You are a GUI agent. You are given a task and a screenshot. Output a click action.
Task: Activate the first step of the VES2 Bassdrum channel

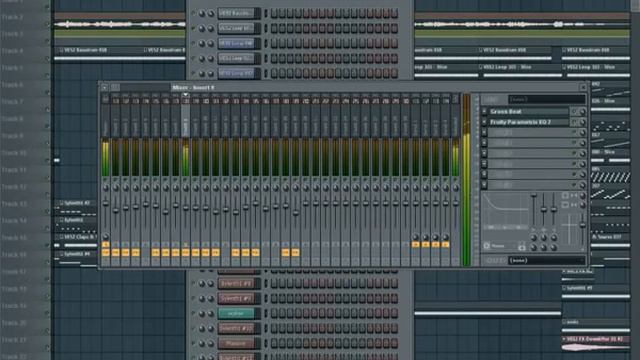click(274, 13)
